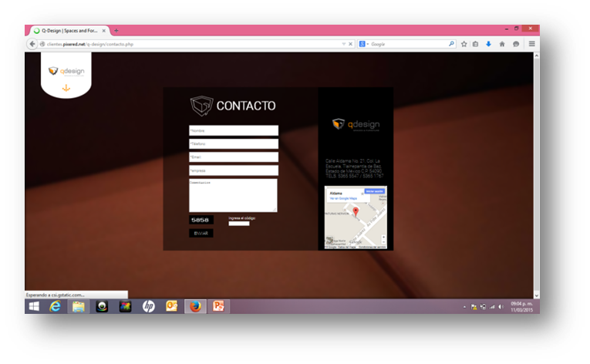The width and height of the screenshot is (590, 364).
Task: Open the URL bar history dropdown arrow
Action: [x=343, y=44]
